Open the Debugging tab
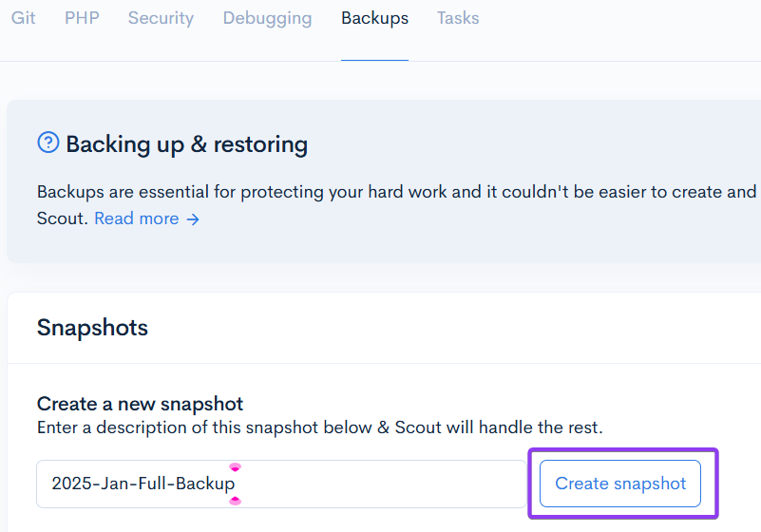This screenshot has width=761, height=532. click(267, 18)
